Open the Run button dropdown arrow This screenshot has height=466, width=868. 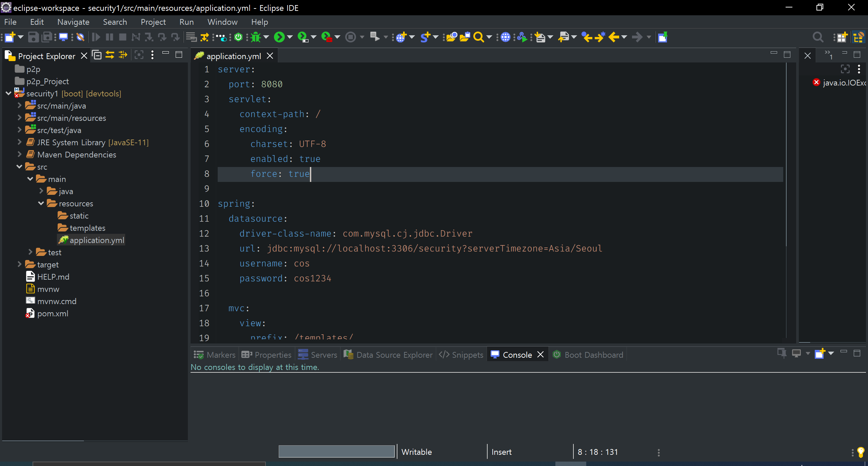(x=290, y=37)
